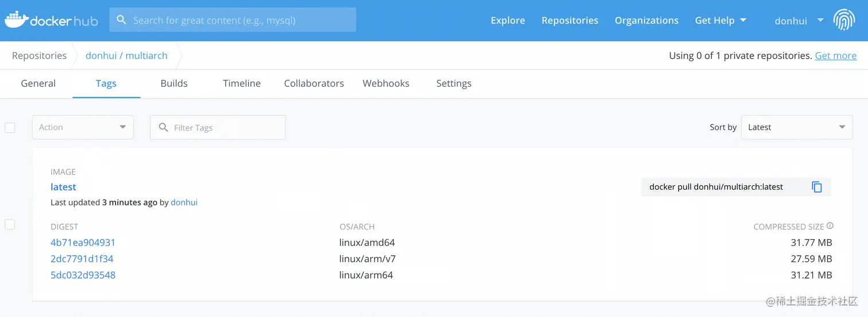This screenshot has width=868, height=317.
Task: Click the search magnifier icon in header
Action: tap(121, 20)
